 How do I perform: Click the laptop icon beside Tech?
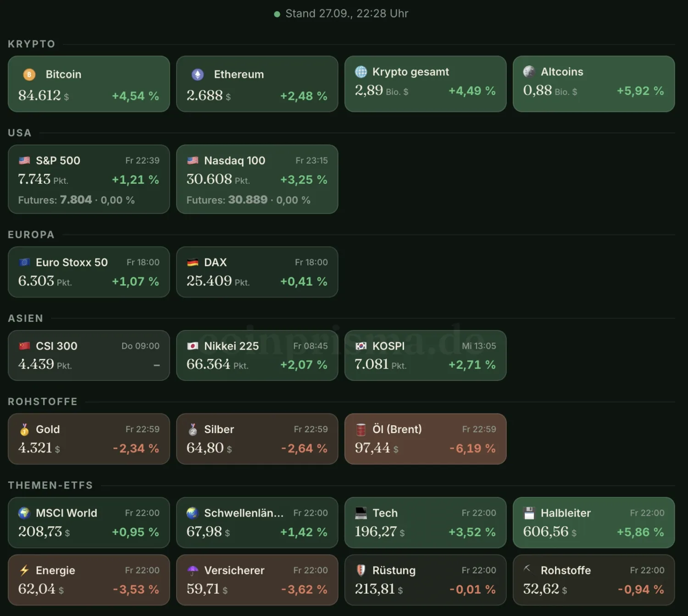pyautogui.click(x=361, y=513)
